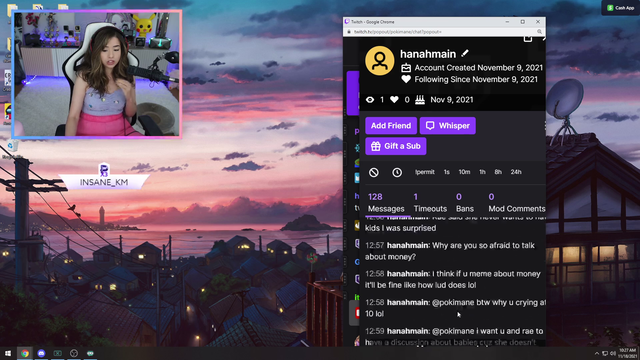Click the green rounded taskbar icon
The height and width of the screenshot is (360, 640).
click(x=90, y=353)
